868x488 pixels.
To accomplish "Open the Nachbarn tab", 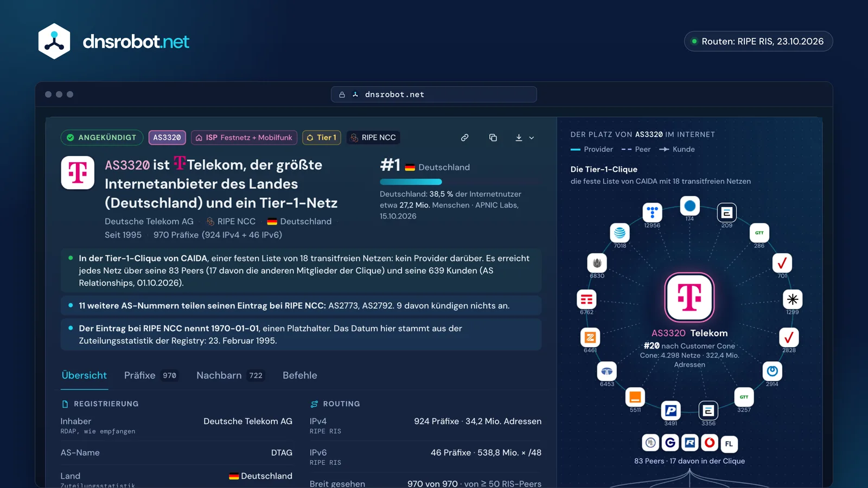I will pos(231,375).
